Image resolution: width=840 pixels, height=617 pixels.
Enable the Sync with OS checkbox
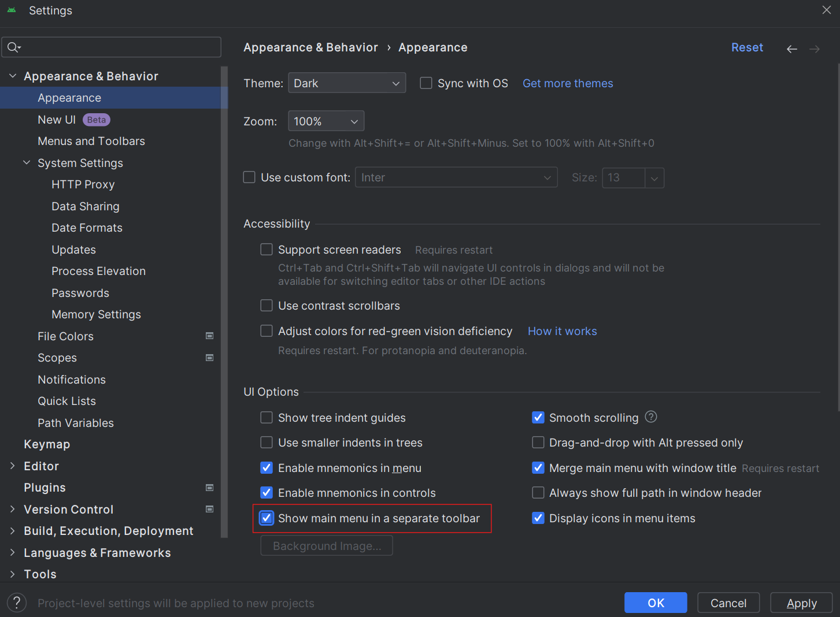426,83
